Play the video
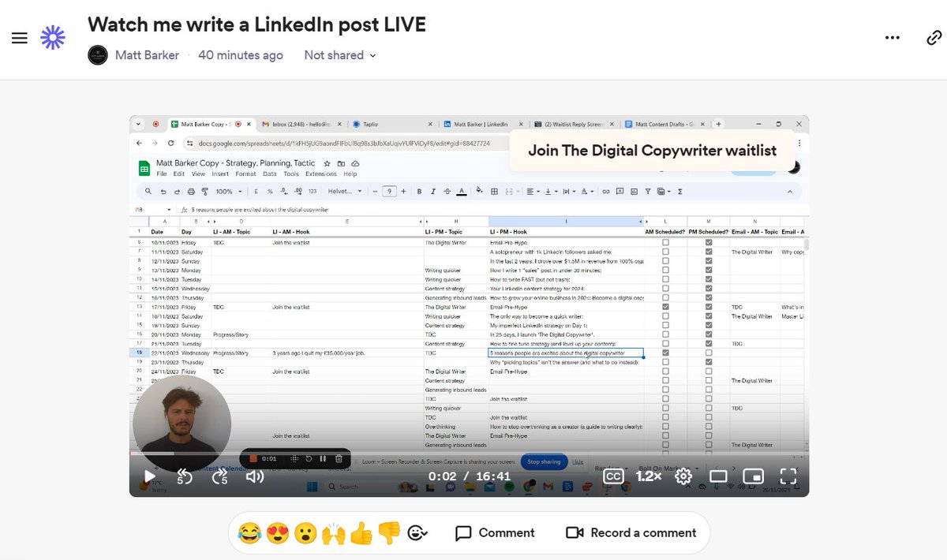 pos(149,476)
